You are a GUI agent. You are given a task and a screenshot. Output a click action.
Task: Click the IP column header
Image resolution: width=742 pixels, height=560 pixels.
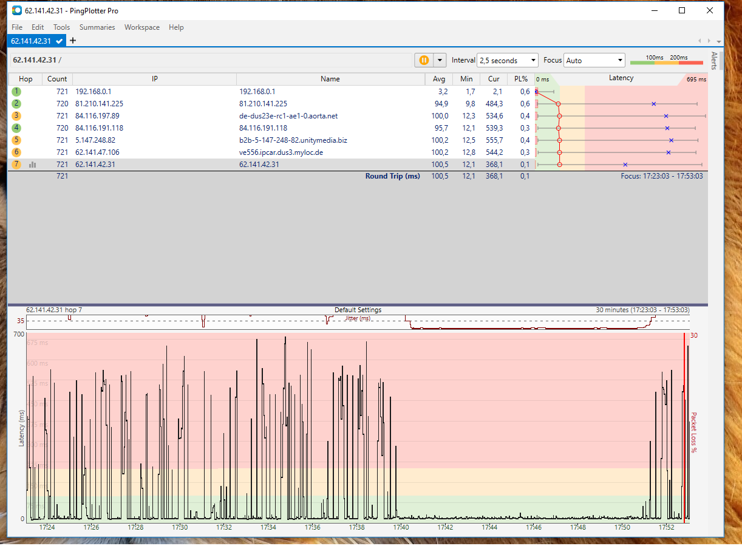pyautogui.click(x=154, y=79)
